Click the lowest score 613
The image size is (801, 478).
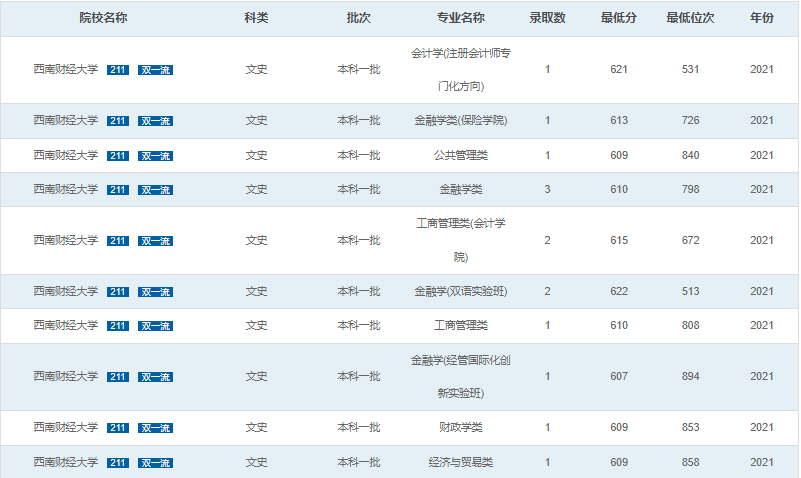tap(619, 121)
